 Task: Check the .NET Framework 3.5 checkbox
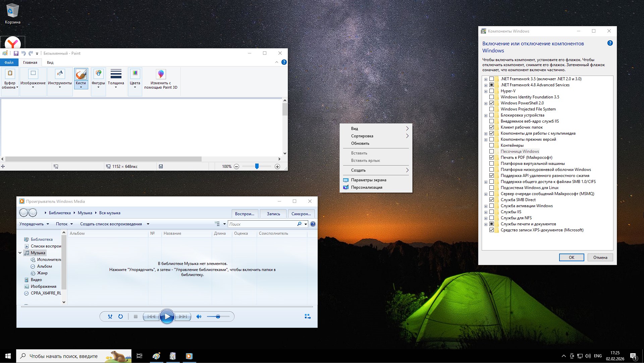492,79
